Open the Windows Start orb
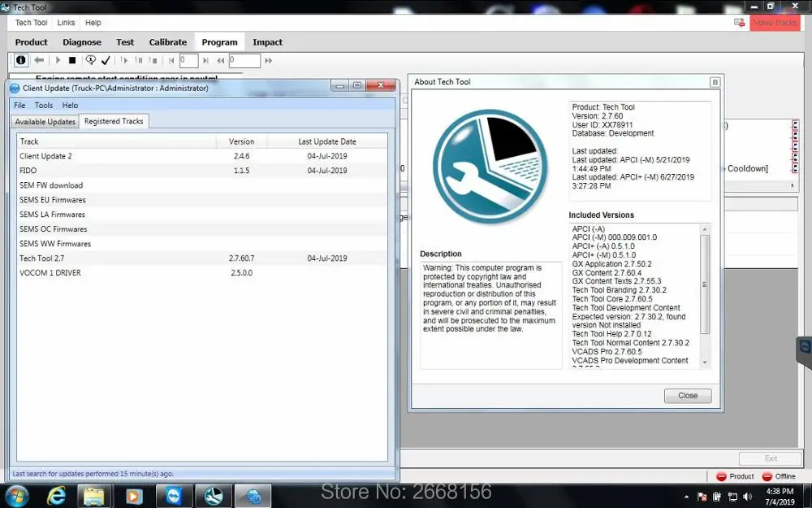 (x=15, y=496)
